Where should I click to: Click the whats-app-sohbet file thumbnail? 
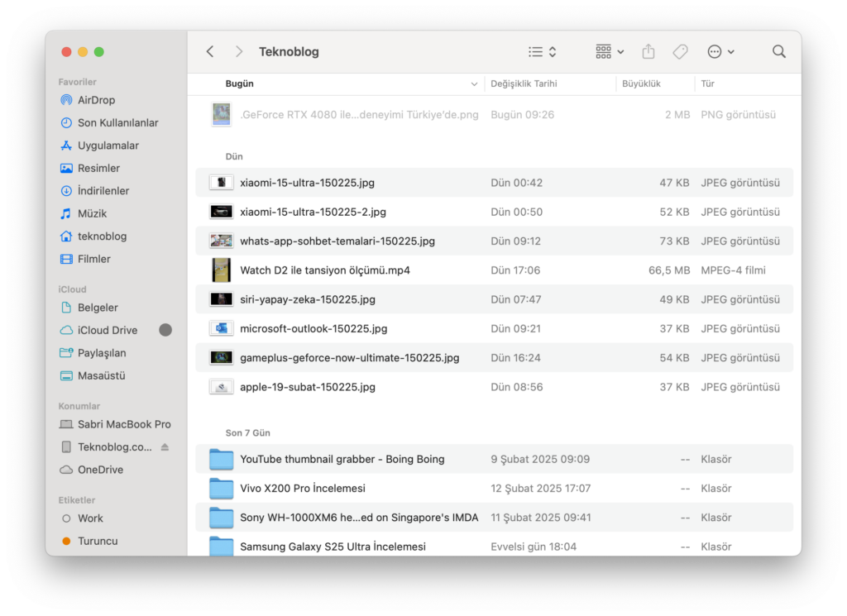click(x=221, y=241)
